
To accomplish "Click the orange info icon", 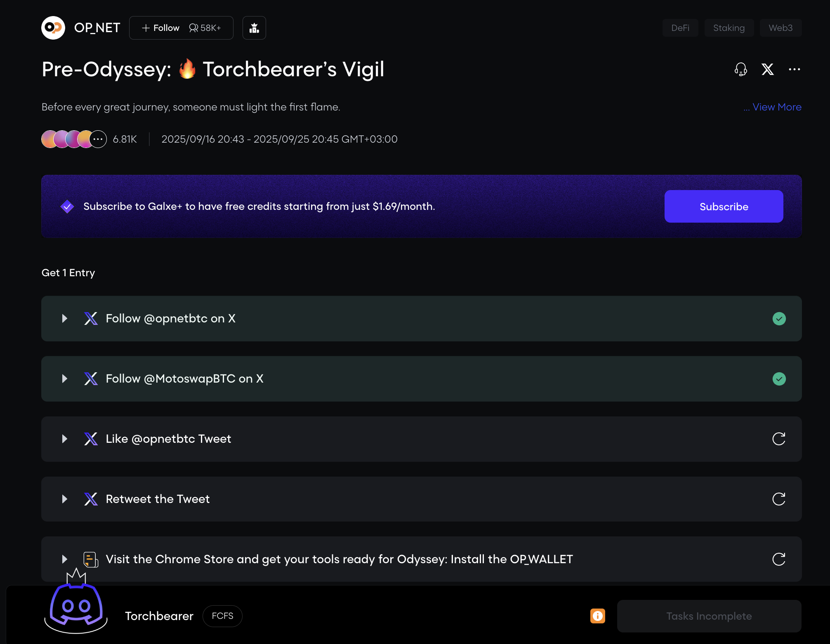I will (597, 616).
